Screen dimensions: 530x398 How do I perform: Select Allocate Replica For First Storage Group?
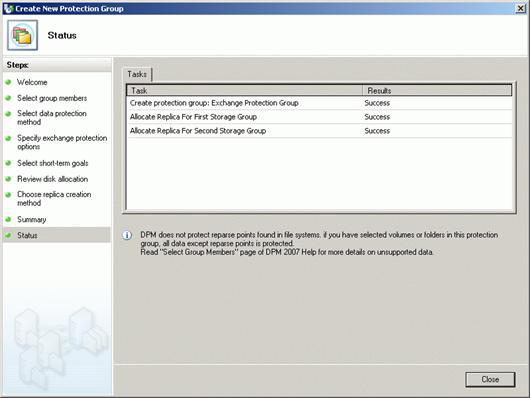coord(319,117)
